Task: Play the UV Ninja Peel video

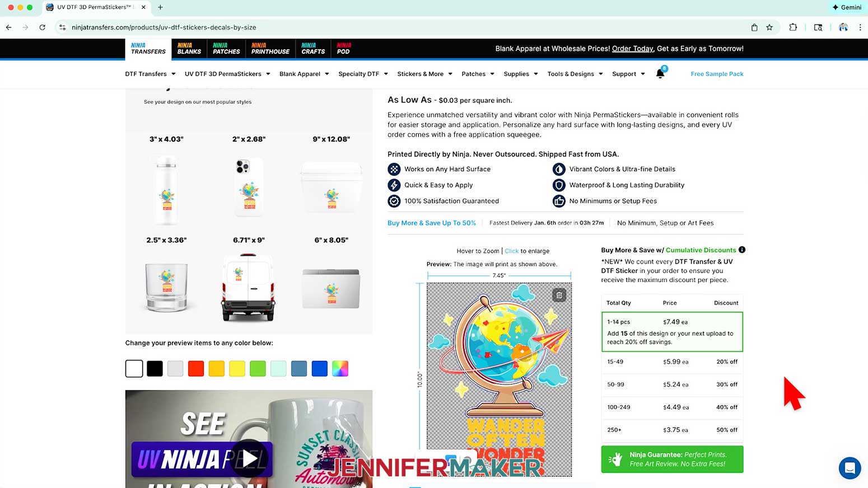Action: coord(249,458)
